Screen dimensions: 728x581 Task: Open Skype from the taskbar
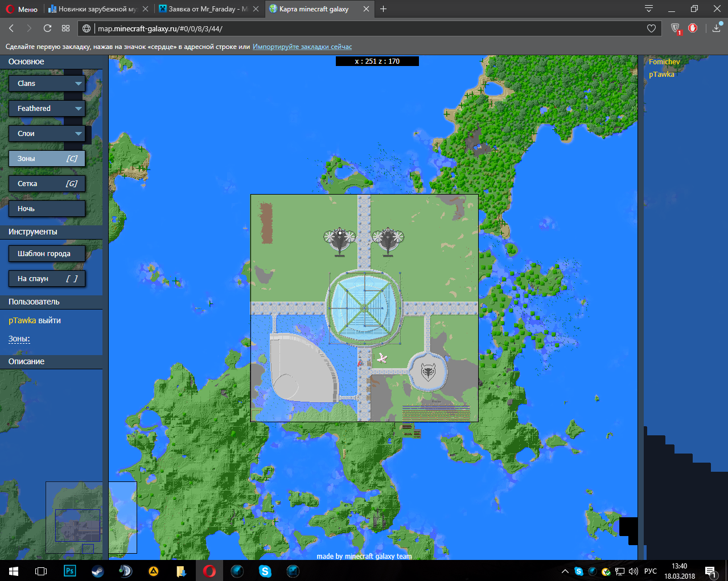click(x=265, y=571)
